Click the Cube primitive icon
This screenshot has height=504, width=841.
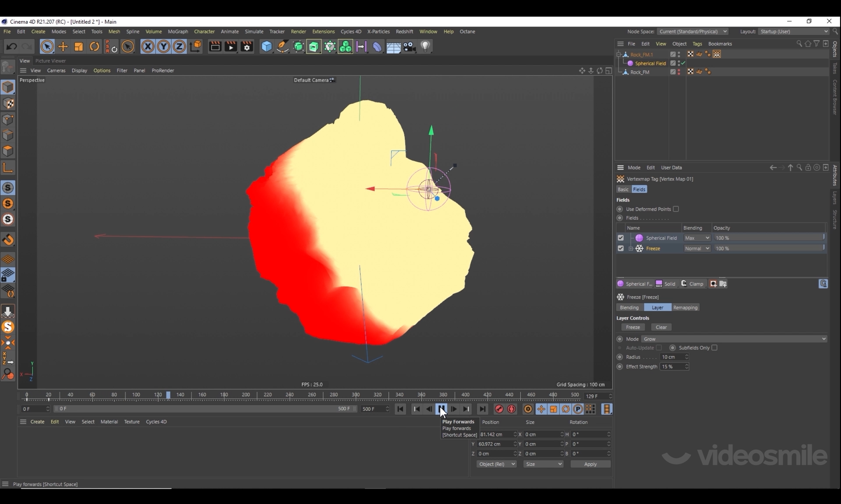[266, 46]
